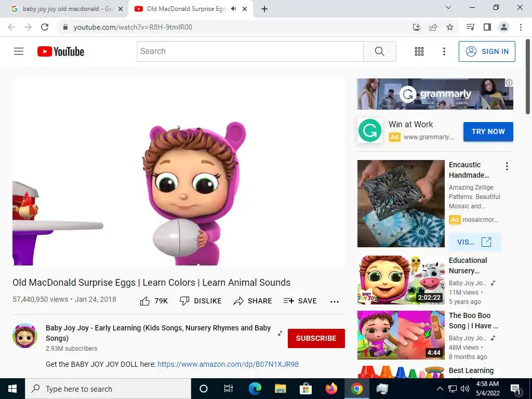Mute the tab using the speaker icon
The width and height of the screenshot is (532, 399).
tap(233, 9)
